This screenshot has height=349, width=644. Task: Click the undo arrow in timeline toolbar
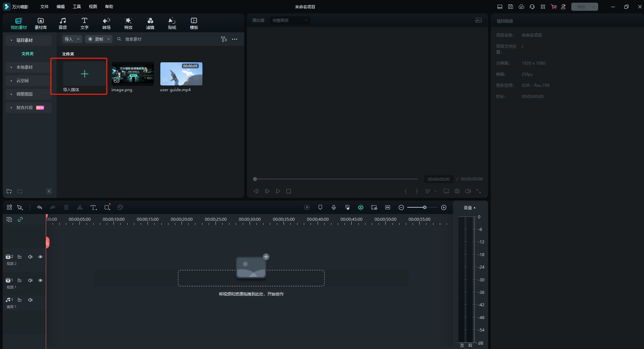39,208
